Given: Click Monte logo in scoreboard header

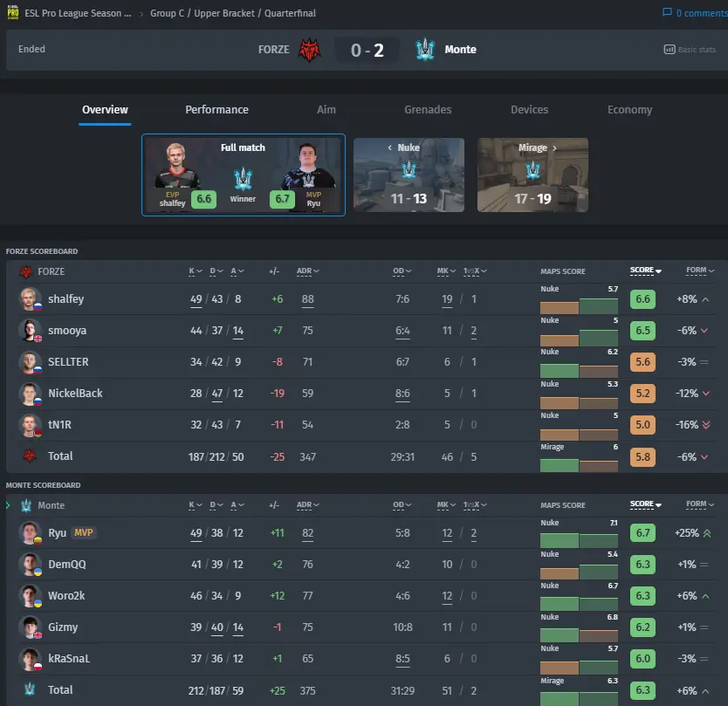Looking at the screenshot, I should [26, 505].
